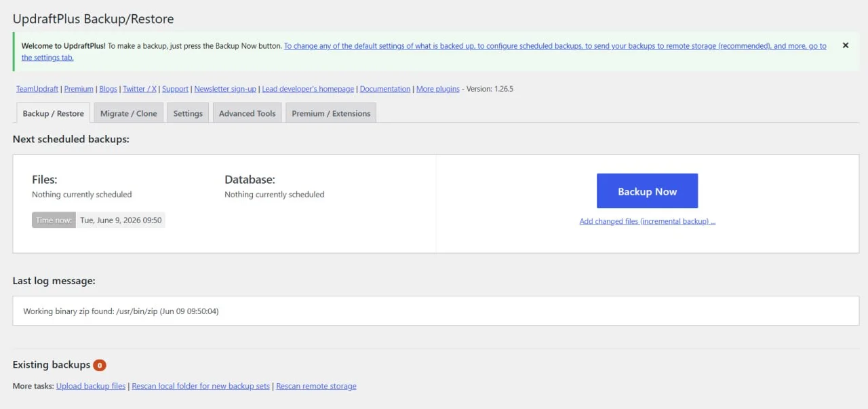Viewport: 868px width, 409px height.
Task: Switch to the Migrate / Clone tab
Action: click(129, 113)
